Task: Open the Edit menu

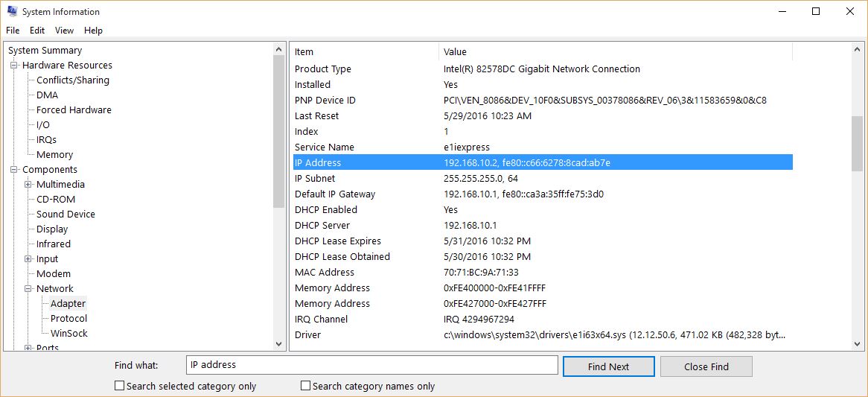Action: [x=37, y=31]
